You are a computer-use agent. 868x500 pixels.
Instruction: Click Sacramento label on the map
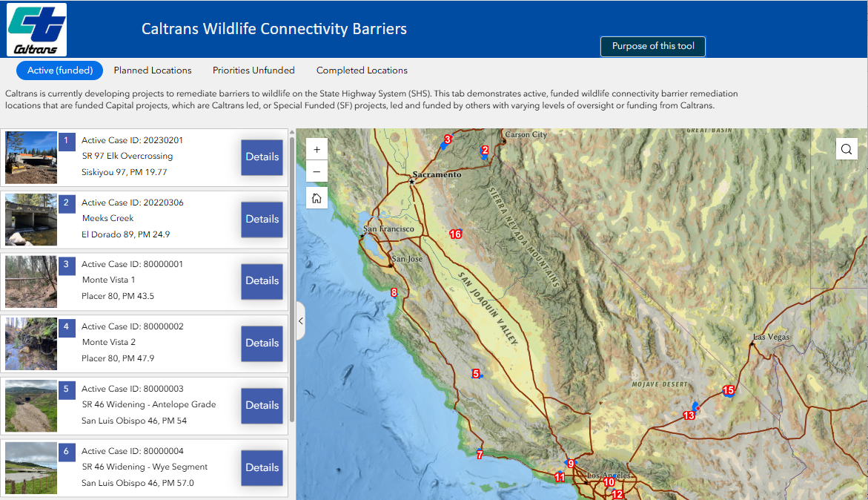[437, 174]
